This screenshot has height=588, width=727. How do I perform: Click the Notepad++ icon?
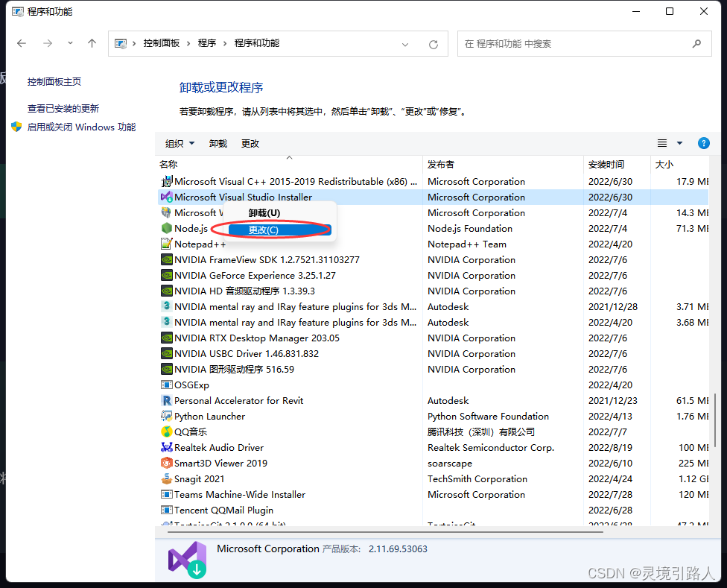coord(166,244)
